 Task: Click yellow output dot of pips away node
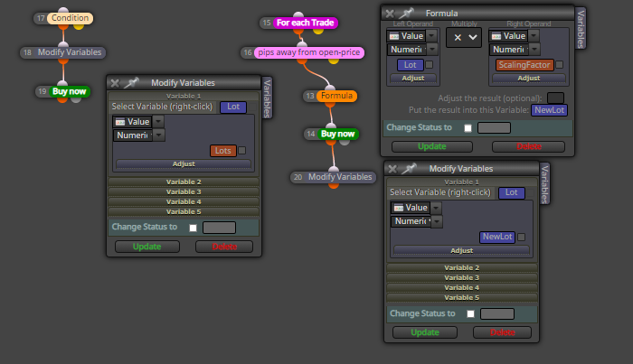(x=334, y=61)
